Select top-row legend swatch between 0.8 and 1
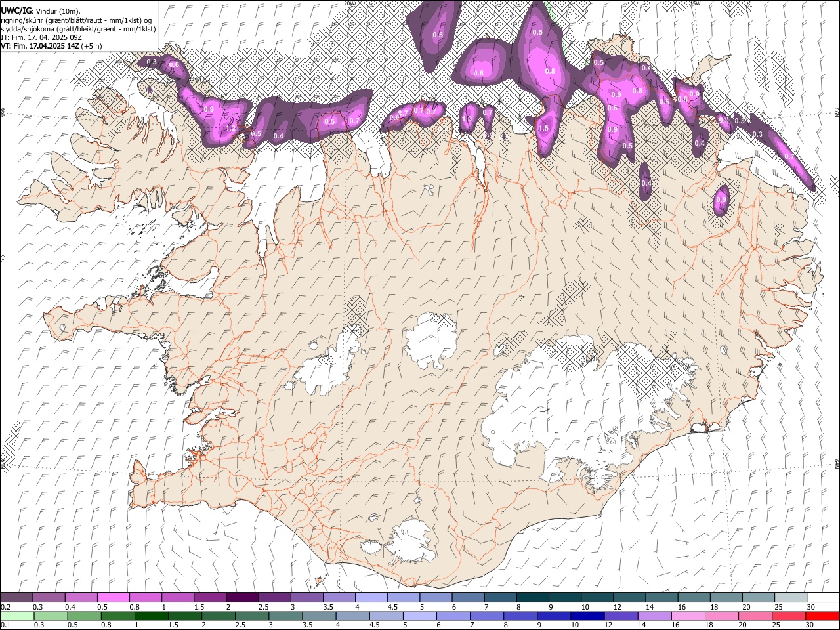Image resolution: width=840 pixels, height=630 pixels. point(146,597)
